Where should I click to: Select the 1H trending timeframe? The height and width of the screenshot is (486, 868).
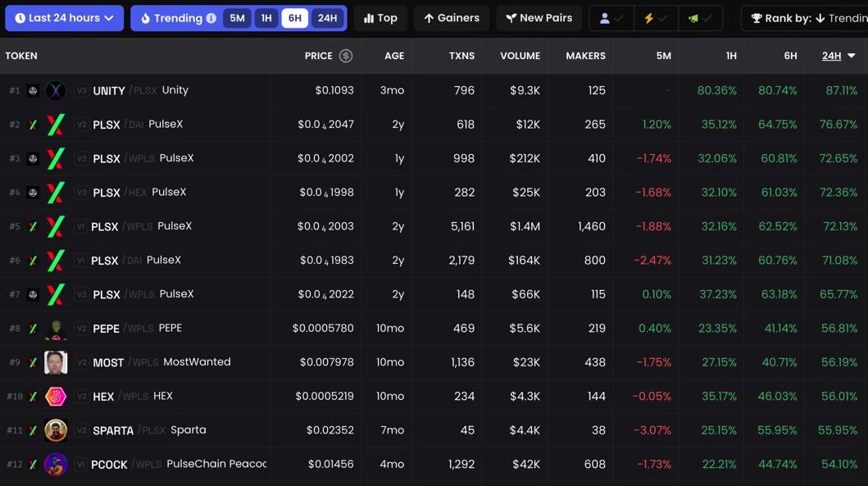pos(266,18)
